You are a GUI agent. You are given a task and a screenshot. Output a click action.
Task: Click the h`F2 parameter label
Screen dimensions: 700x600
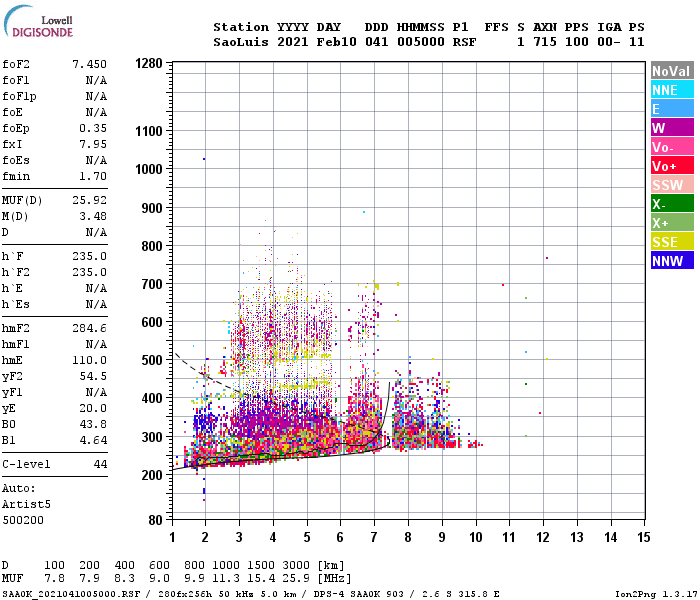click(x=16, y=273)
